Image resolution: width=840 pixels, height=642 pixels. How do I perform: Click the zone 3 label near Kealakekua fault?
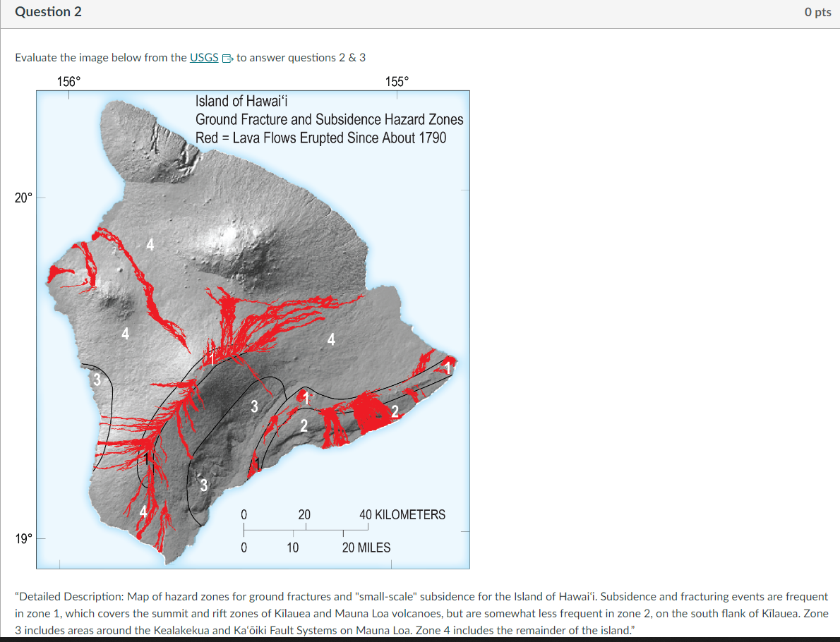click(95, 378)
